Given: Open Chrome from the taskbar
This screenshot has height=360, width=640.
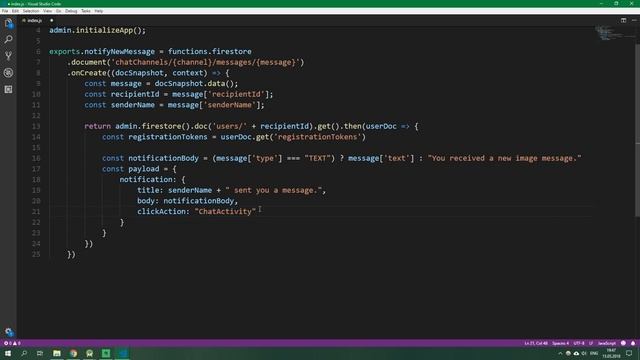Looking at the screenshot, I should [73, 353].
